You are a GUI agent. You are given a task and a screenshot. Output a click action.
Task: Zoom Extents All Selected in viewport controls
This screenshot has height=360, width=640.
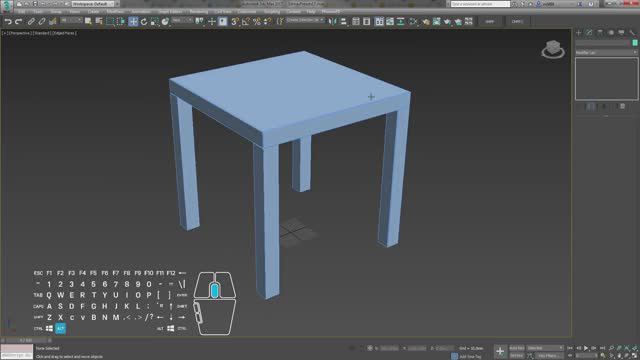click(x=635, y=348)
